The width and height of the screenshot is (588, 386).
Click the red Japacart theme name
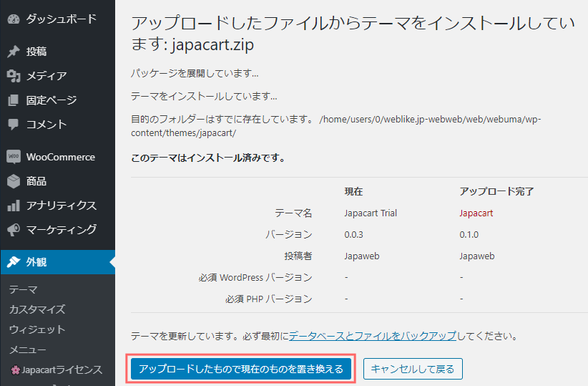coord(476,213)
